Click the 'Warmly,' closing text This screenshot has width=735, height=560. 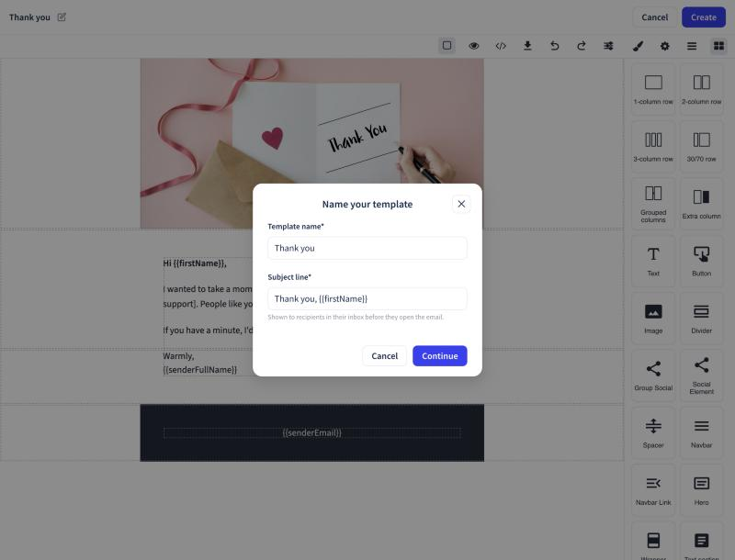[178, 356]
